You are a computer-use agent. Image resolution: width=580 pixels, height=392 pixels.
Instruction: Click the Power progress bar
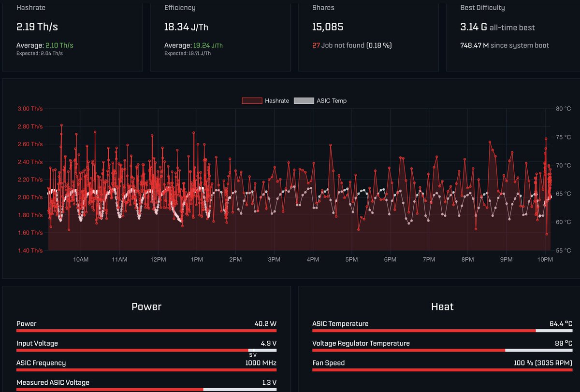point(146,331)
